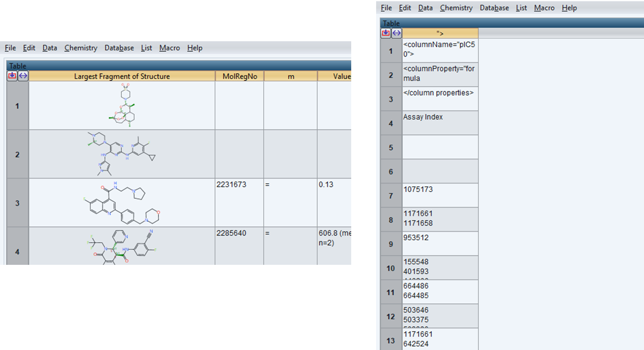Open Chemistry menu above the Assay Index table

pyautogui.click(x=456, y=8)
